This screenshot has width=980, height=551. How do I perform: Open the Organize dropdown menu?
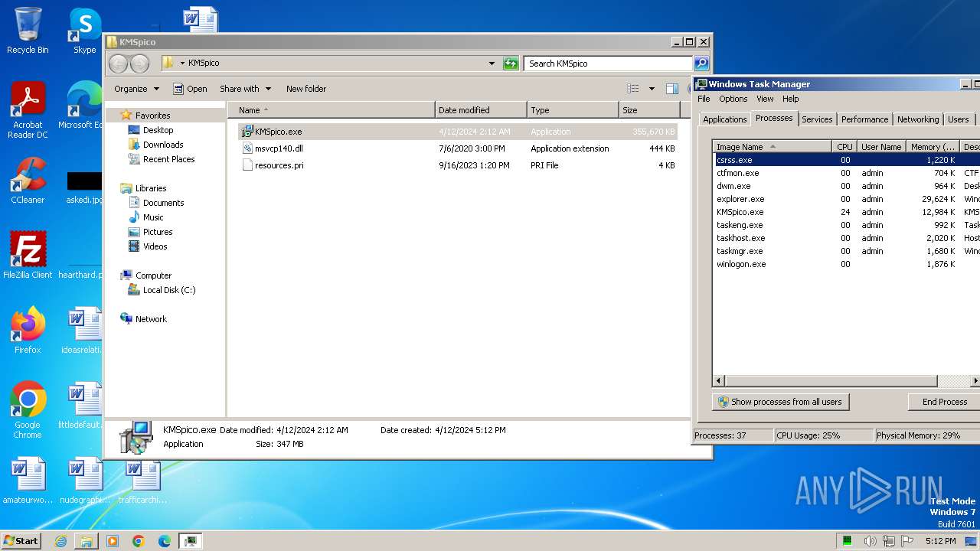tap(137, 89)
